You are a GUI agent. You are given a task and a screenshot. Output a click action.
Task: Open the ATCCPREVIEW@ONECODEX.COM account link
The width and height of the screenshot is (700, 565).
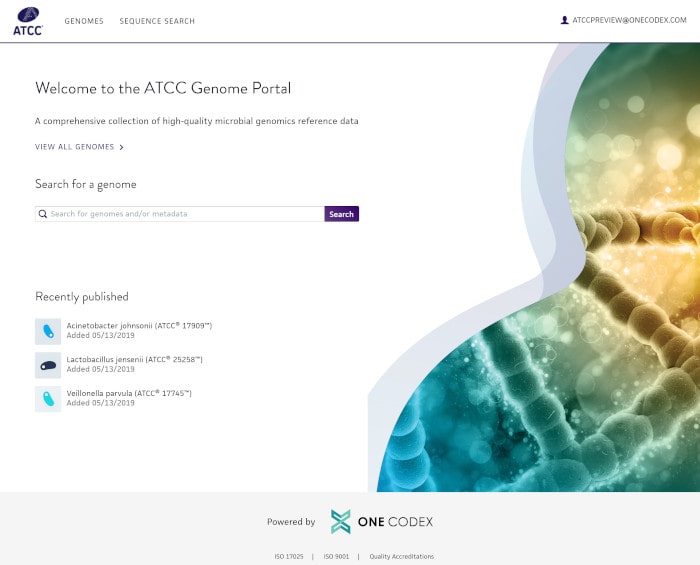point(629,20)
